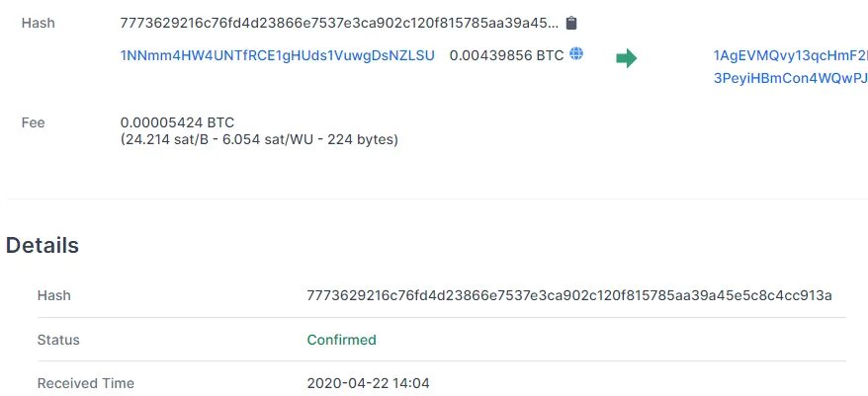Click the fee rate line with sat/B
This screenshot has height=396, width=868.
pyautogui.click(x=259, y=140)
